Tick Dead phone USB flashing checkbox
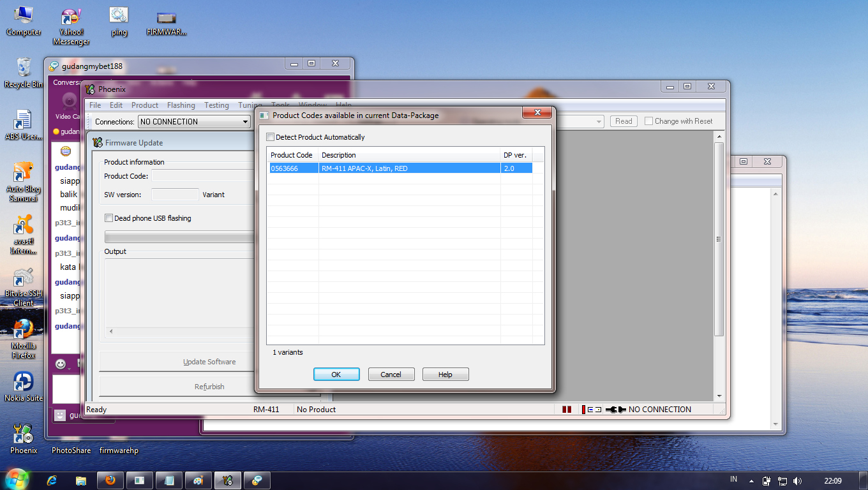The height and width of the screenshot is (490, 868). (108, 218)
